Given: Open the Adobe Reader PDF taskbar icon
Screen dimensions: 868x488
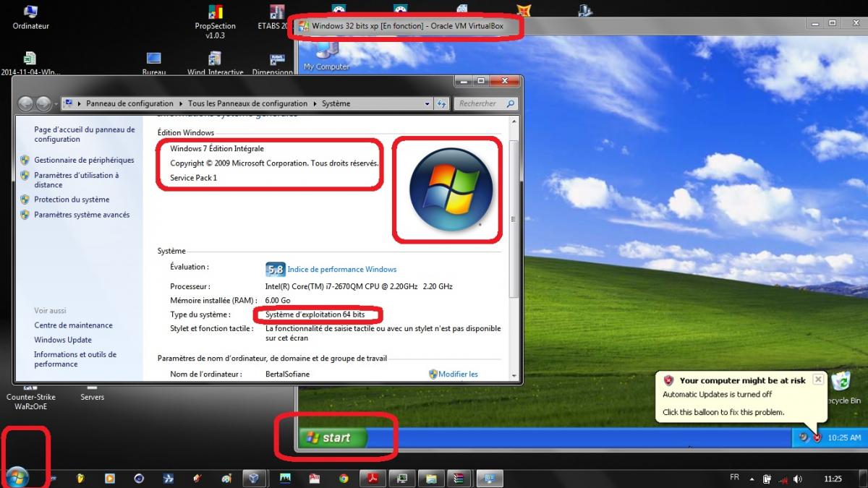Looking at the screenshot, I should 371,478.
